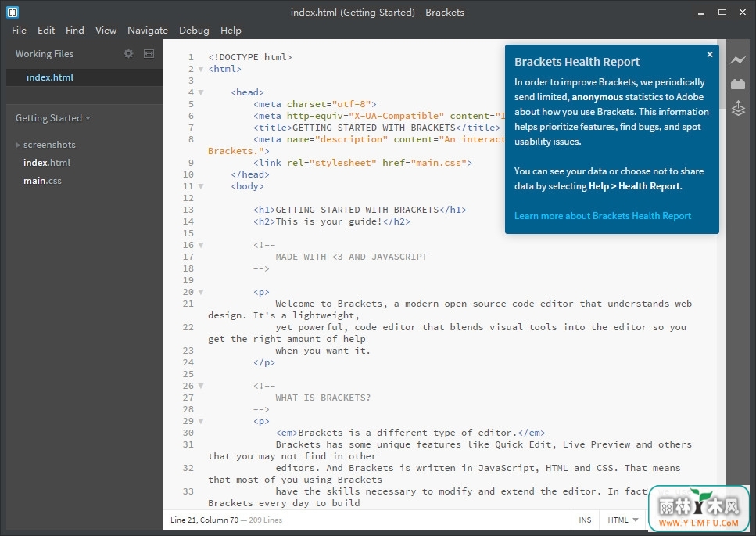Click the Live Preview lightning icon

pyautogui.click(x=738, y=60)
